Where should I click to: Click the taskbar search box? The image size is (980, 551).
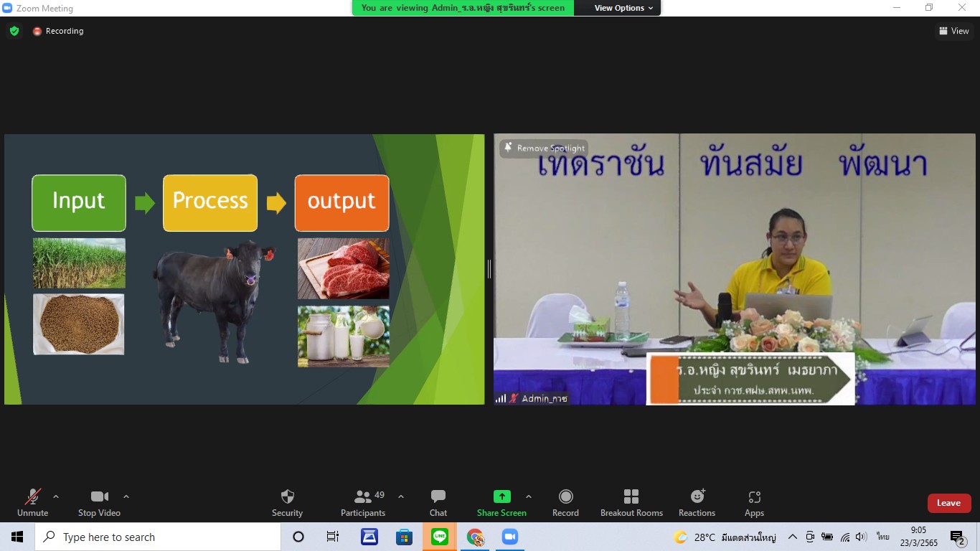[x=158, y=537]
